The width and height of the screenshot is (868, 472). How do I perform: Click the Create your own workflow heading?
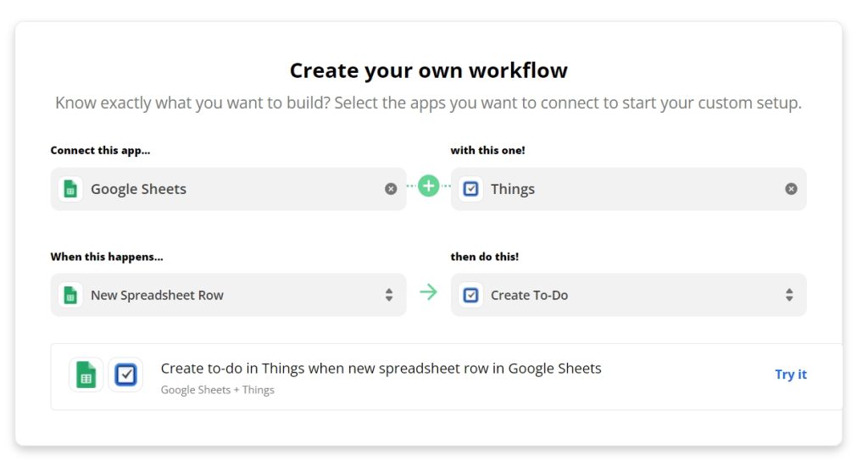coord(428,70)
